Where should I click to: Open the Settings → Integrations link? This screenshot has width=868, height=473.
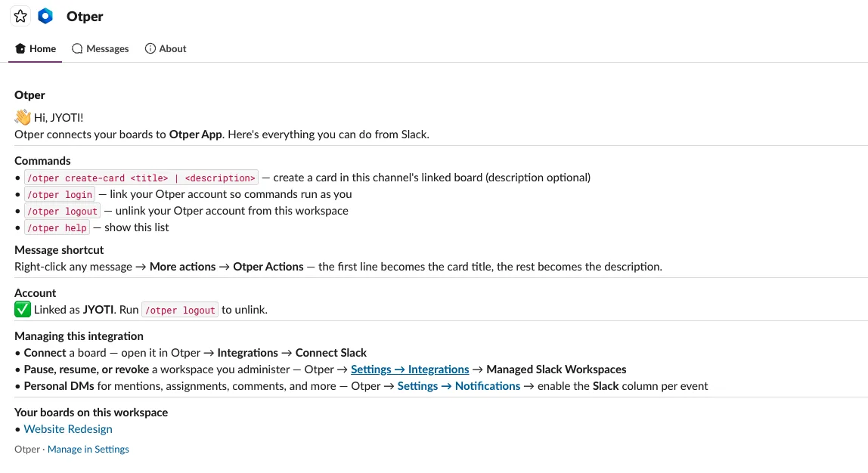(410, 369)
